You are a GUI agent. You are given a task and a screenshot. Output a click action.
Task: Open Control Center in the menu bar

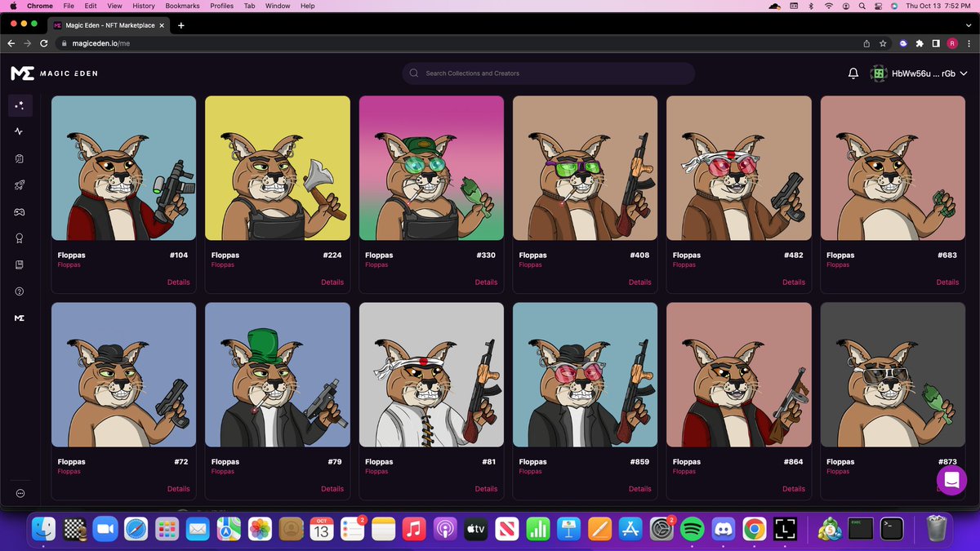point(878,6)
